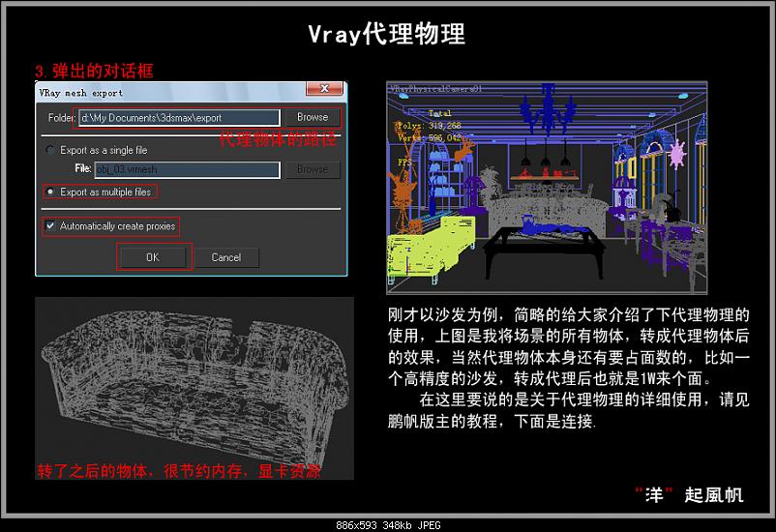Click the sofa proxy mesh preview image

pos(194,388)
